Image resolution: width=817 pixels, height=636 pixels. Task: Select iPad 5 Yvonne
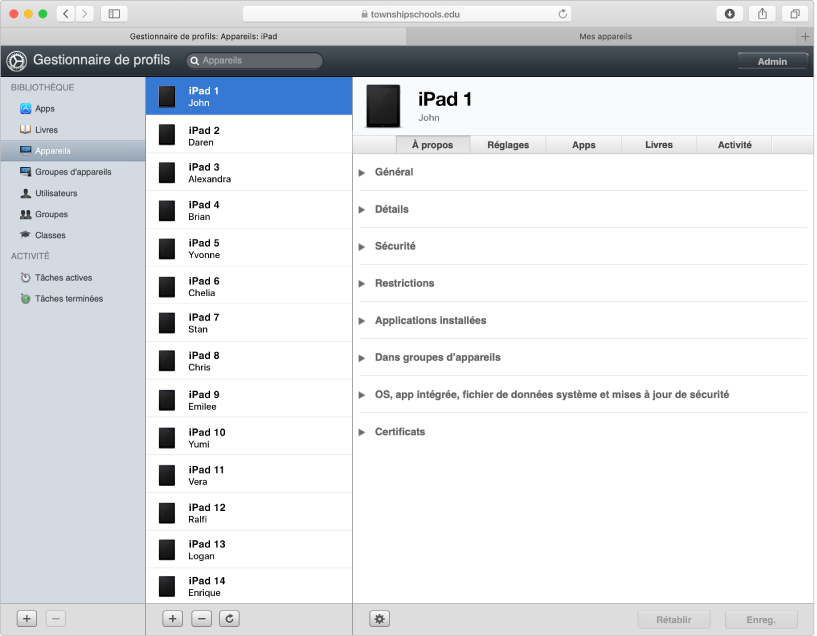click(x=249, y=248)
